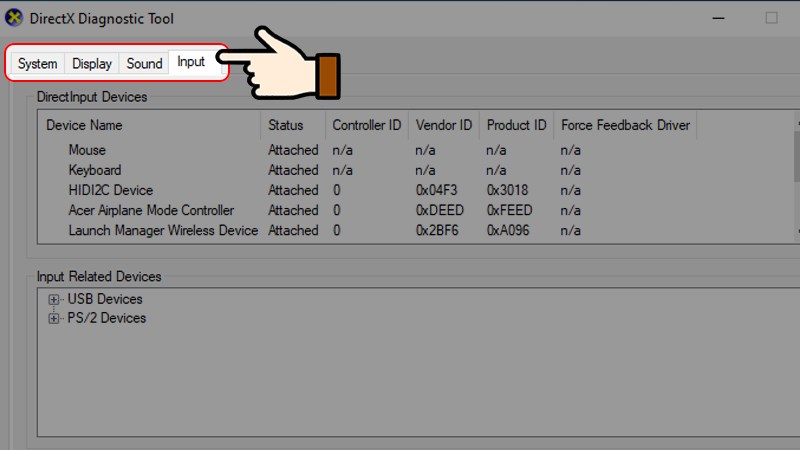
Task: Click the Force Feedback Driver column header
Action: [x=626, y=125]
